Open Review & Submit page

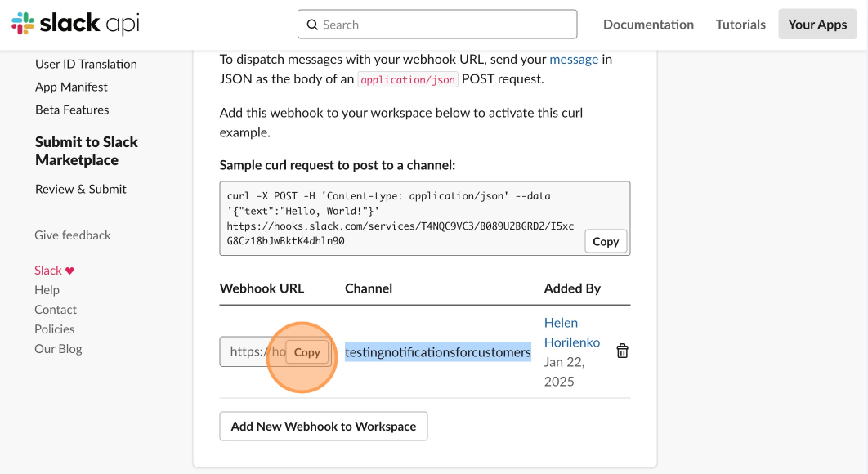[x=81, y=189]
